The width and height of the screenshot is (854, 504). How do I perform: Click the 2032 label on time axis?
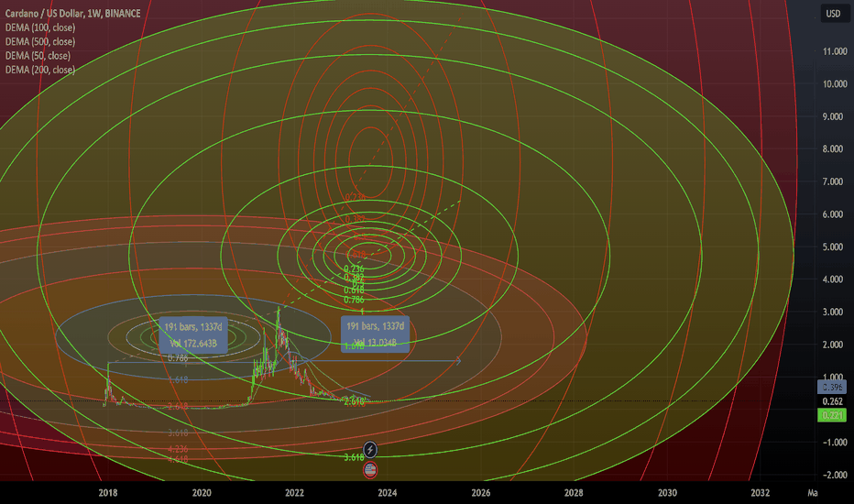pyautogui.click(x=761, y=493)
